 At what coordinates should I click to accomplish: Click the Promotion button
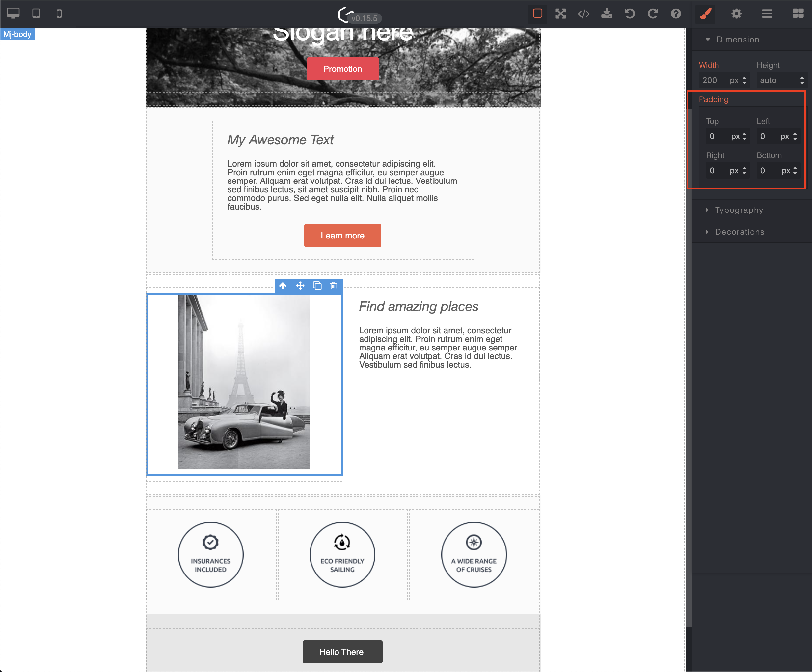342,69
